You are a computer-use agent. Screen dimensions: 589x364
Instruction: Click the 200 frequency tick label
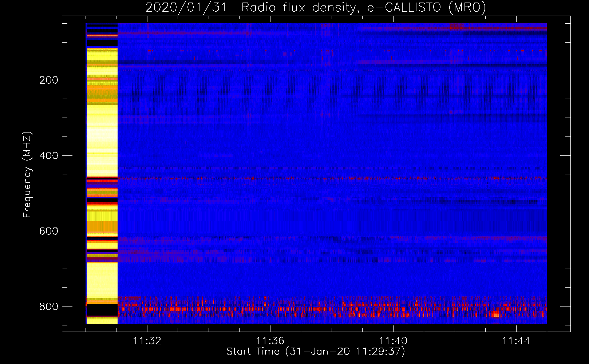click(x=49, y=80)
